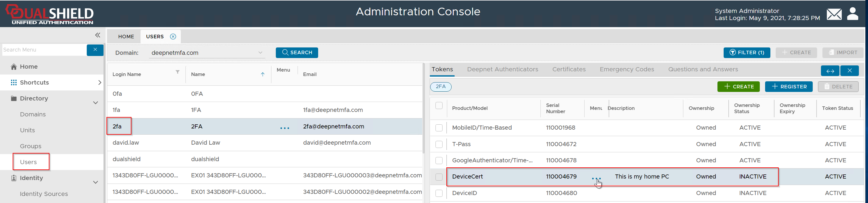The width and height of the screenshot is (868, 203).
Task: Open the three-dot menu for user 2FA
Action: [284, 128]
